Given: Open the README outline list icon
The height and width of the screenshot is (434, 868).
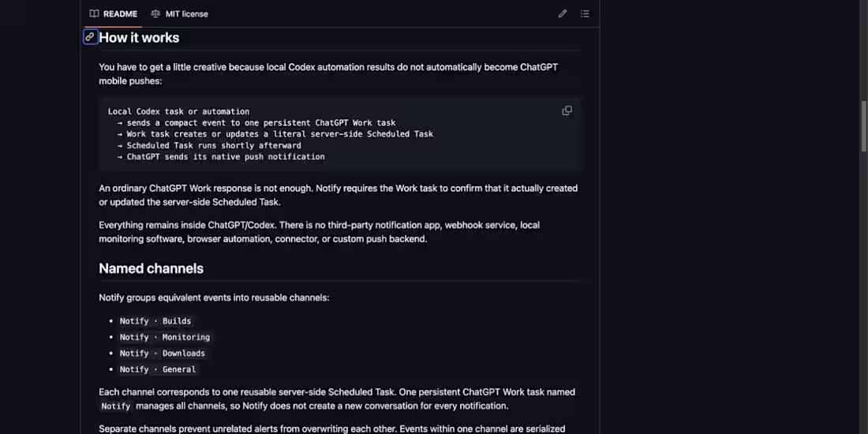Looking at the screenshot, I should click(x=585, y=14).
